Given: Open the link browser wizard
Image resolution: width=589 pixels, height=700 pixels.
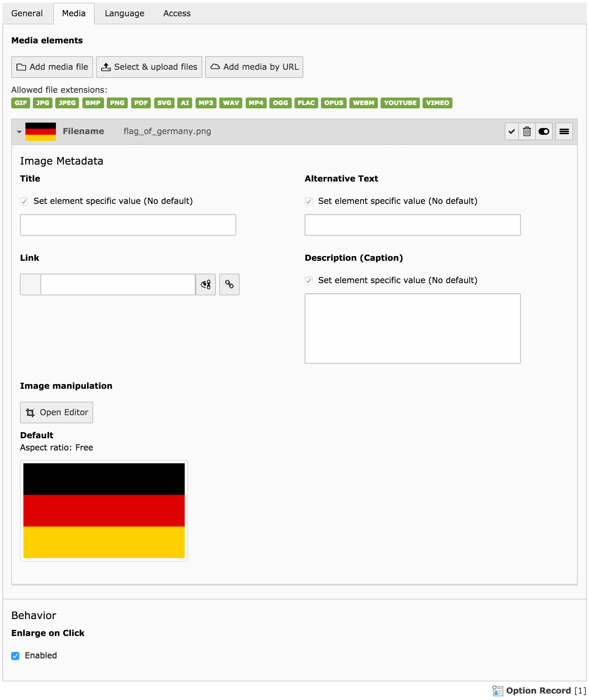Looking at the screenshot, I should click(x=229, y=284).
